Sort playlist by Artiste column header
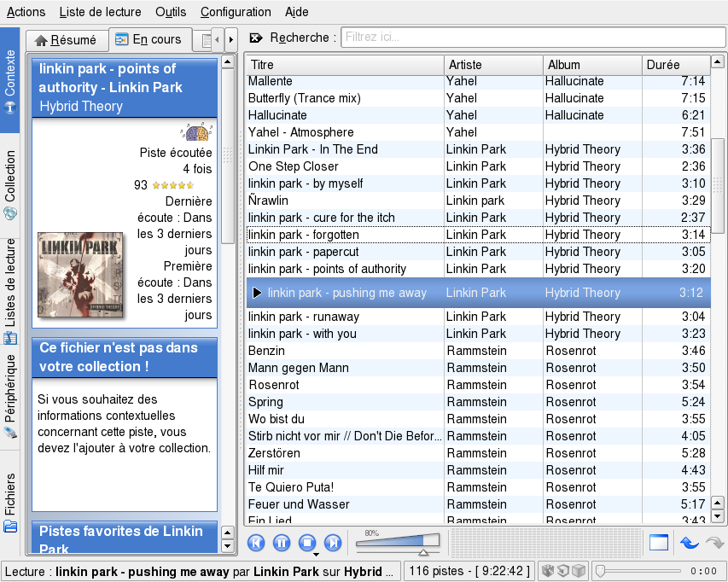728x582 pixels. point(493,65)
